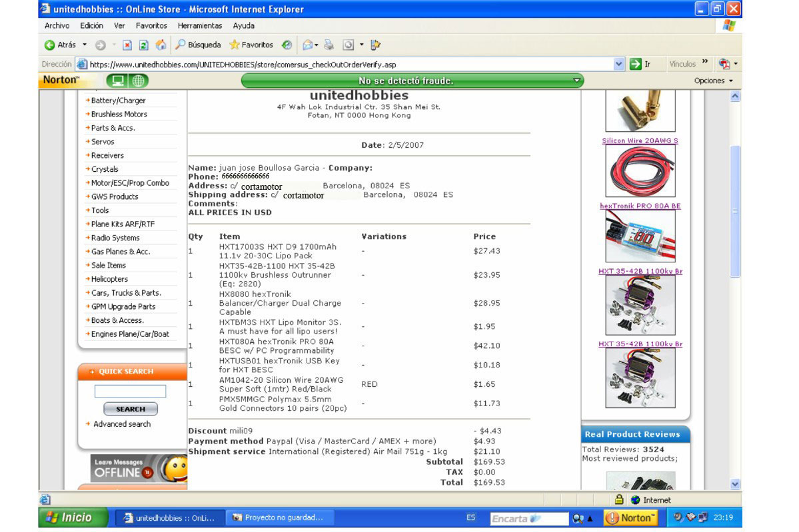Click the printer icon in toolbar
Screen dimensions: 799x532
(x=329, y=45)
